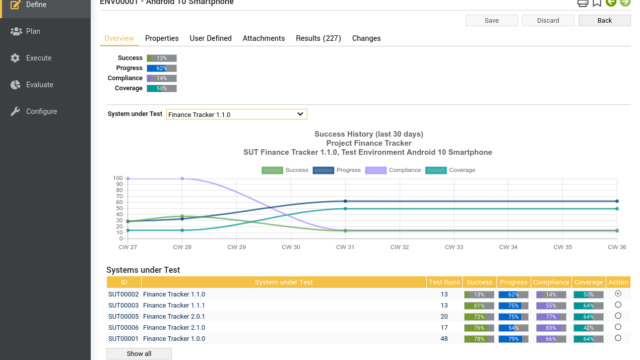Screen dimensions: 640x360
Task: Go to next record with green right arrow
Action: click(625, 2)
